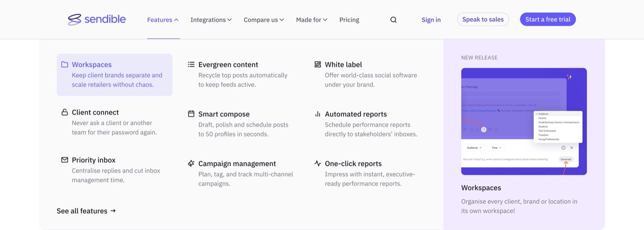Click the Evergreen content list icon
644x230 pixels.
pyautogui.click(x=191, y=64)
